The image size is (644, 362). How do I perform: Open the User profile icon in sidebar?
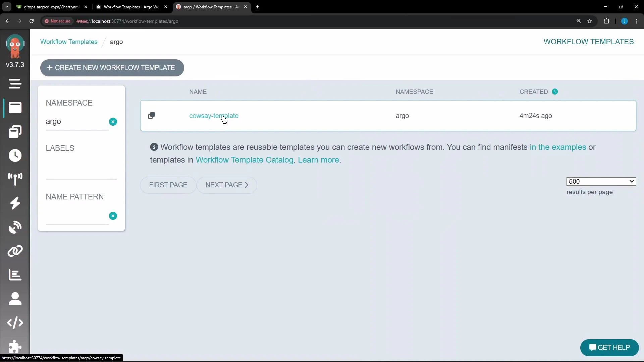15,299
